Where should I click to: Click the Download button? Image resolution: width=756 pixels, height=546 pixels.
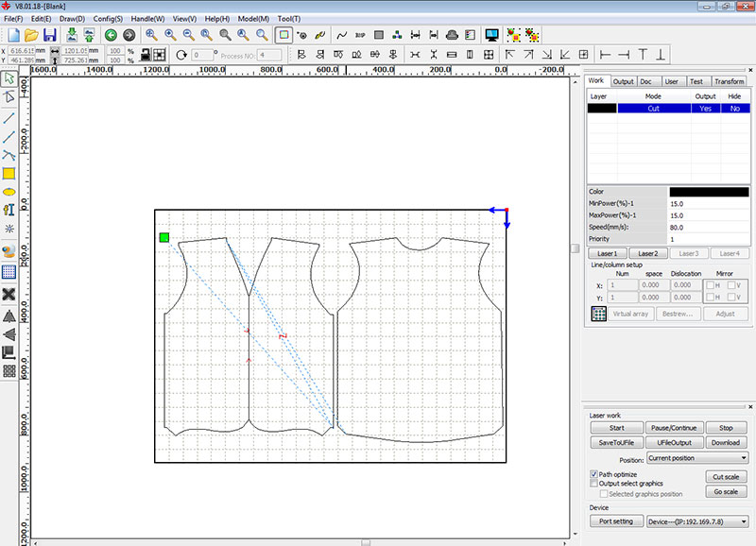[726, 442]
